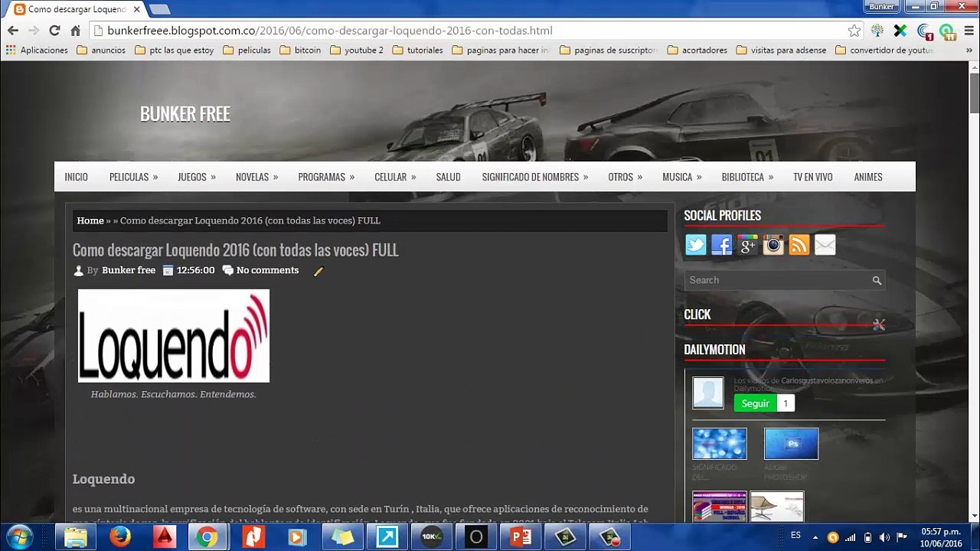The width and height of the screenshot is (980, 551).
Task: Open the red AutoCAD taskbar icon
Action: coord(165,537)
